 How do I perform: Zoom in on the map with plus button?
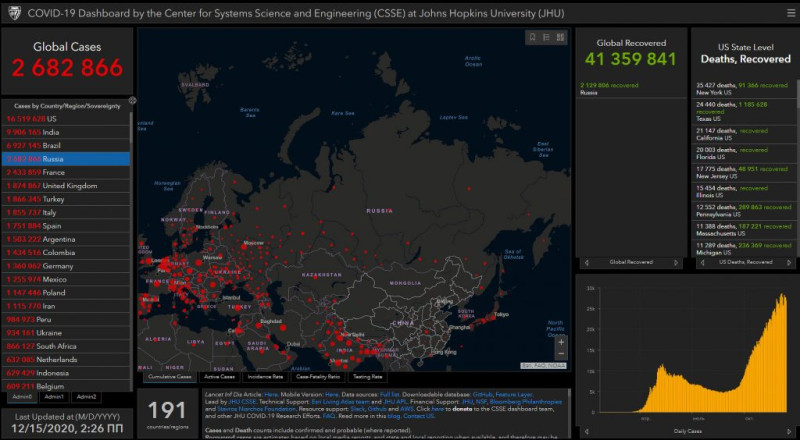[x=561, y=342]
